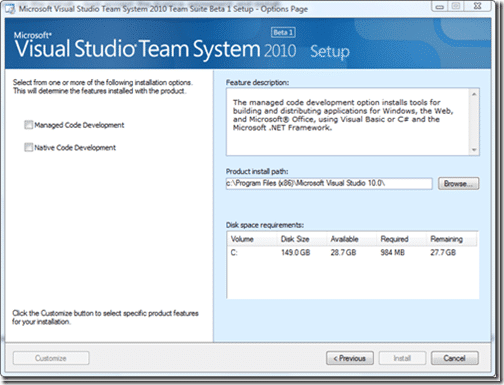Select the C: volume row
The height and width of the screenshot is (385, 504).
(x=352, y=253)
